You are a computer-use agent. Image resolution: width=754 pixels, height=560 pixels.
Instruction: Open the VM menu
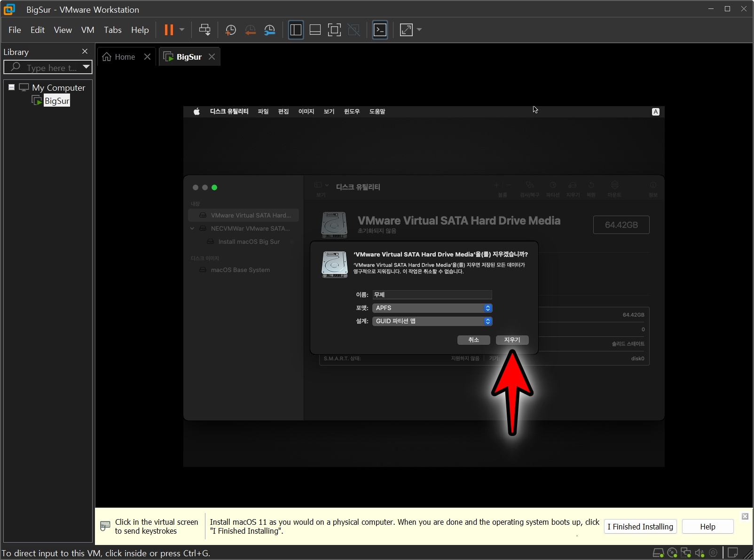click(x=87, y=30)
